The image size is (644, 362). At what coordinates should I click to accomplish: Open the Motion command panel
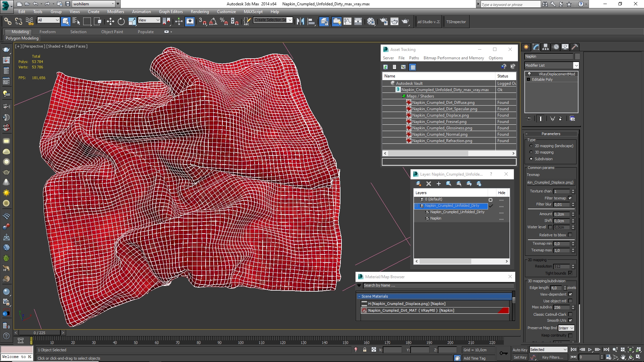tap(556, 47)
